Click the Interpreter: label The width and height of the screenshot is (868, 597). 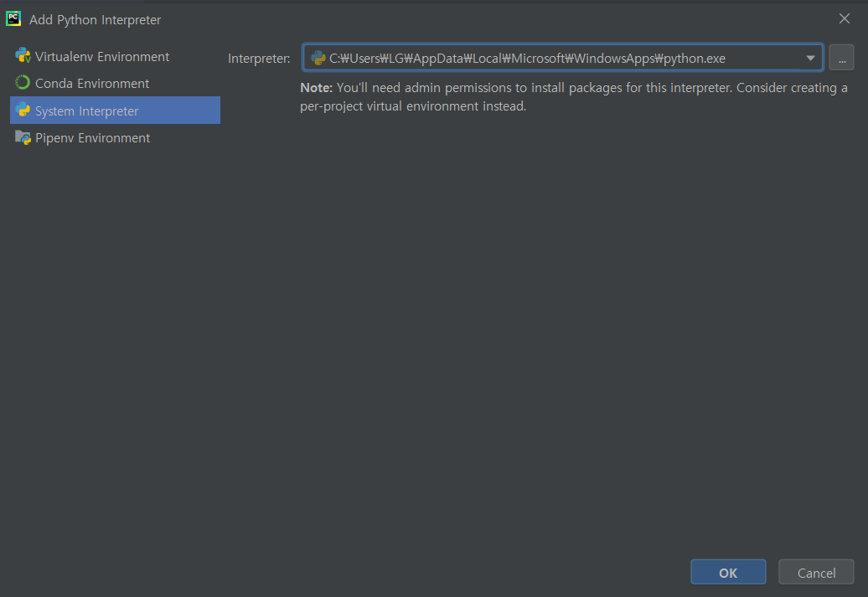[259, 58]
